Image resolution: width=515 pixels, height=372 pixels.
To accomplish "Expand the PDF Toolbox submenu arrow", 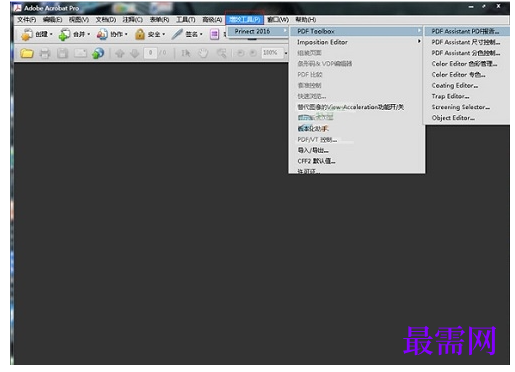I will (419, 30).
